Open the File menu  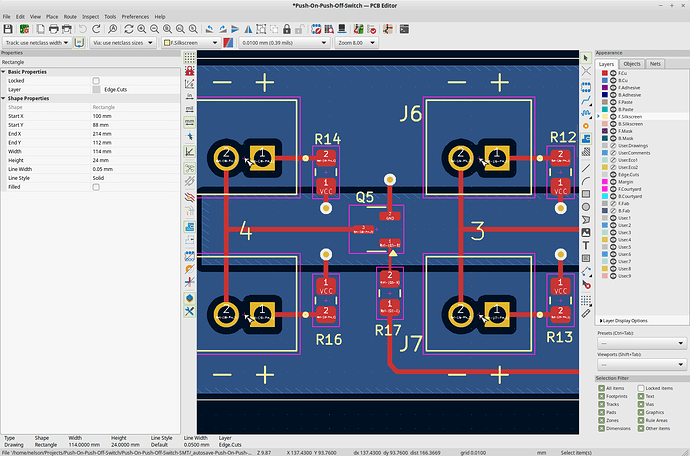(x=6, y=17)
